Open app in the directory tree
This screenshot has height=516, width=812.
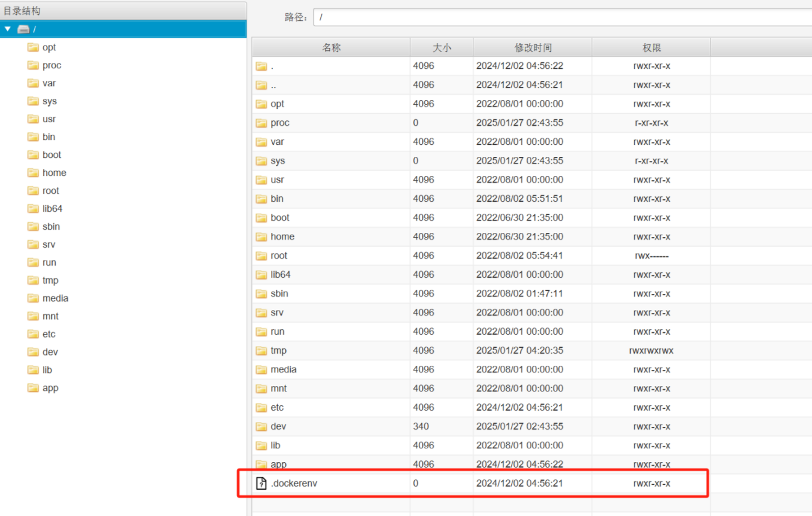tap(50, 388)
